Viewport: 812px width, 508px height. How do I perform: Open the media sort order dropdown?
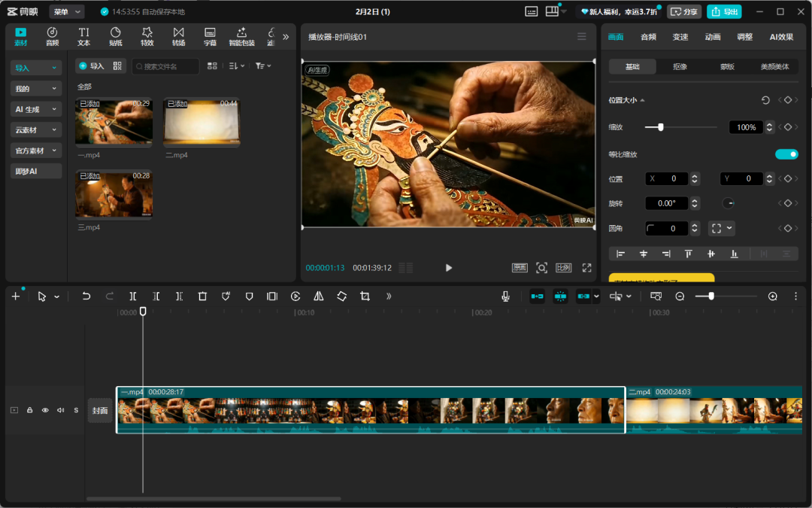236,66
